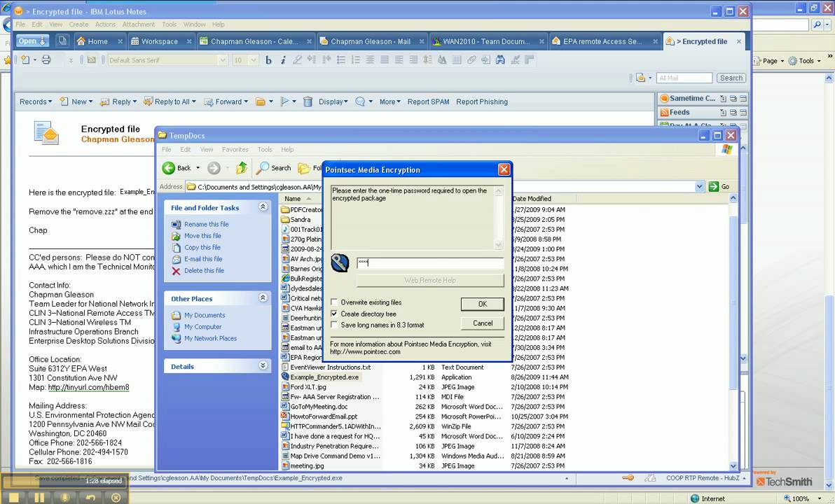Click My Documents in Other Places
This screenshot has width=835, height=504.
point(205,315)
